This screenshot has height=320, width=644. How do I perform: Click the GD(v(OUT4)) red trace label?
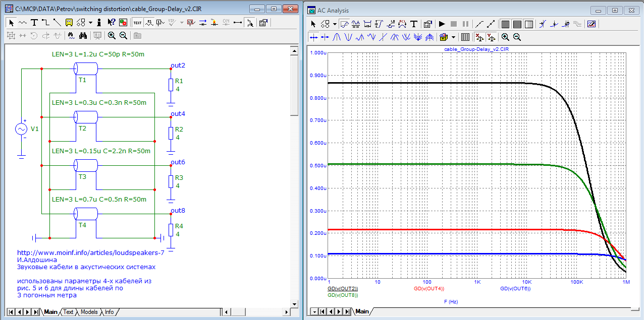[x=428, y=289]
